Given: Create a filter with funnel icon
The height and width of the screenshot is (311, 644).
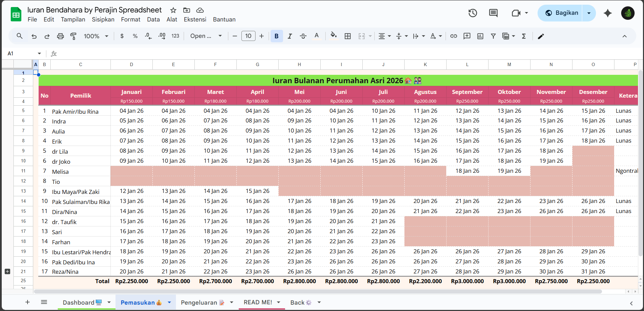Looking at the screenshot, I should [x=493, y=36].
